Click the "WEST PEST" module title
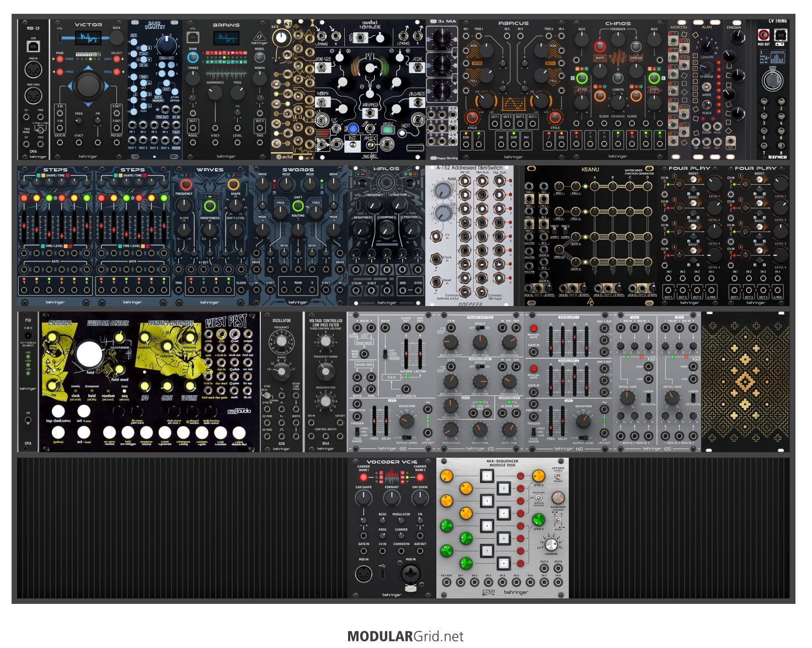812x648 pixels. click(x=226, y=322)
